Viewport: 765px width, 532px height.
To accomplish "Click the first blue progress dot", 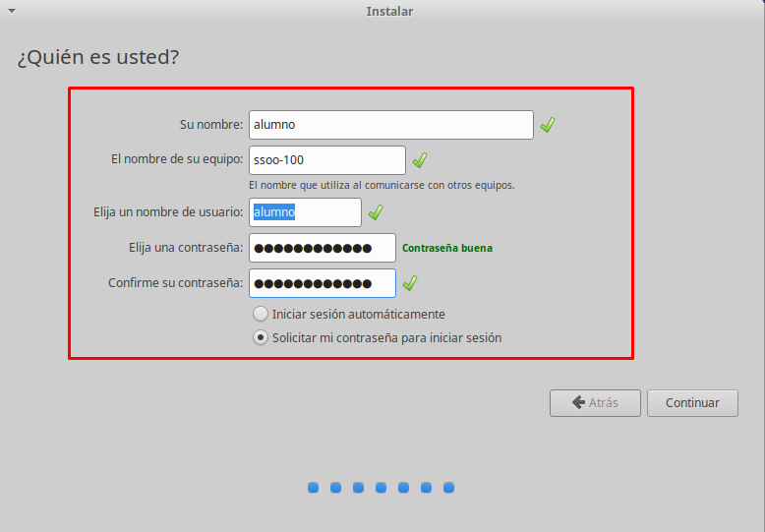I will (x=313, y=487).
